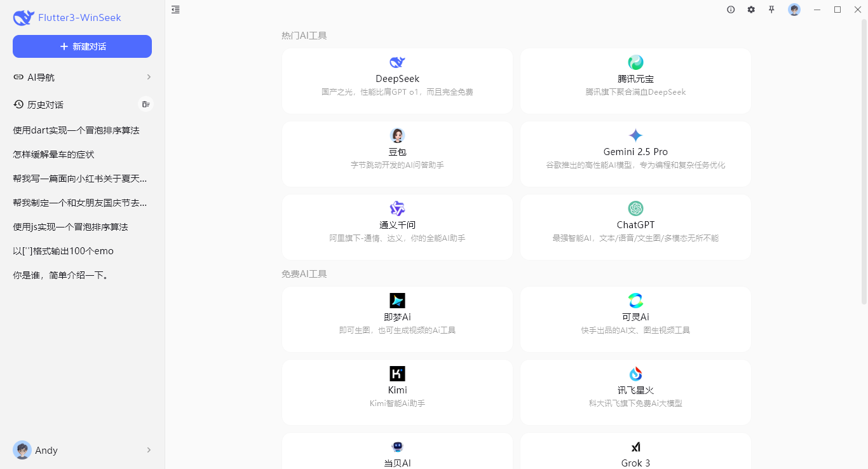Click the Kimi tool icon
Viewport: 868px width, 469px height.
(397, 374)
